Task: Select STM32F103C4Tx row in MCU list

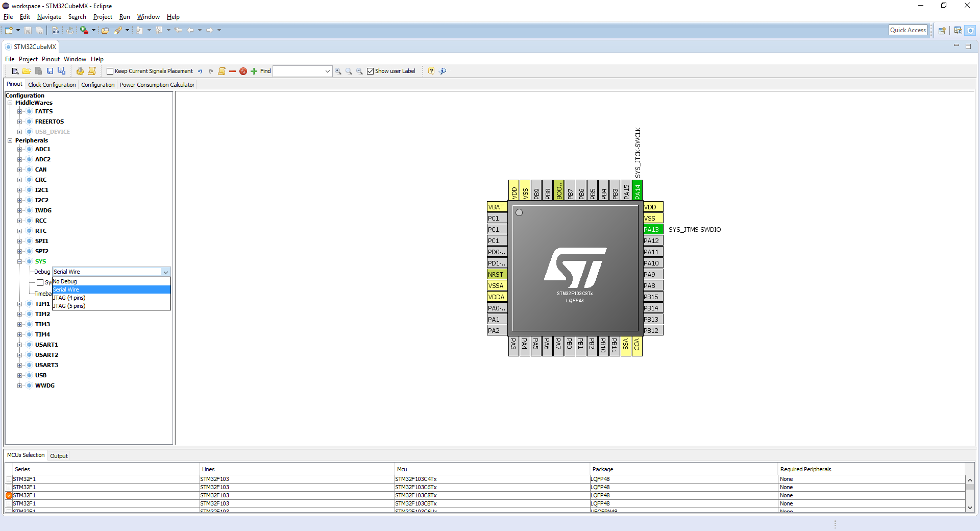Action: coord(485,479)
